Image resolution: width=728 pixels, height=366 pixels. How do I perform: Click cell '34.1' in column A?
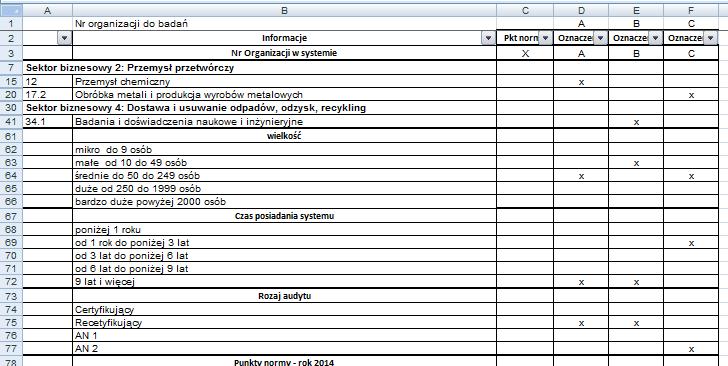pos(47,122)
